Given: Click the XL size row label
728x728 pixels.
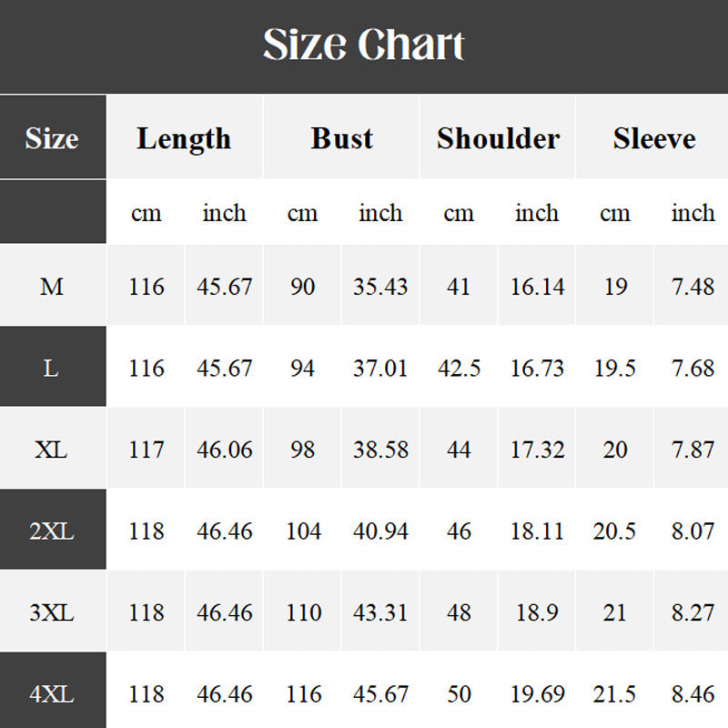Looking at the screenshot, I should pos(52,450).
